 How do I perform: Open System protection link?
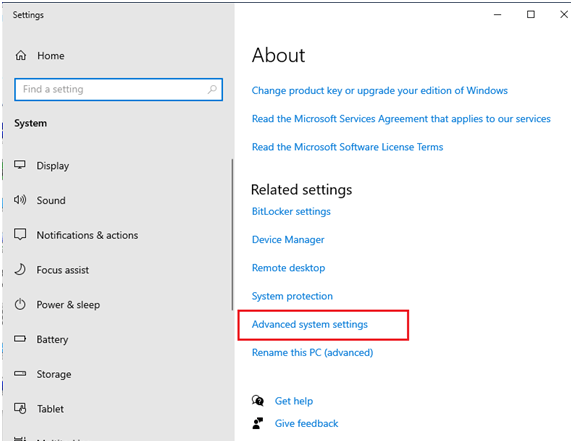point(292,296)
